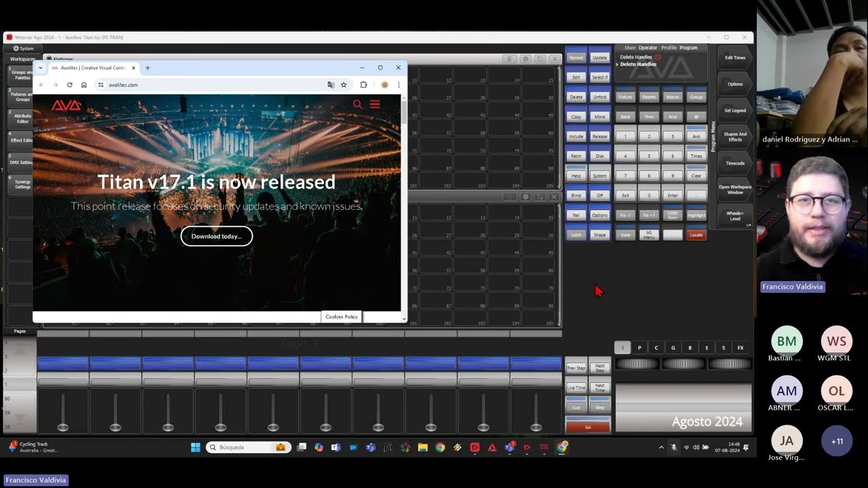Reload the avolites.com page in Chrome
The width and height of the screenshot is (868, 488).
click(x=69, y=85)
